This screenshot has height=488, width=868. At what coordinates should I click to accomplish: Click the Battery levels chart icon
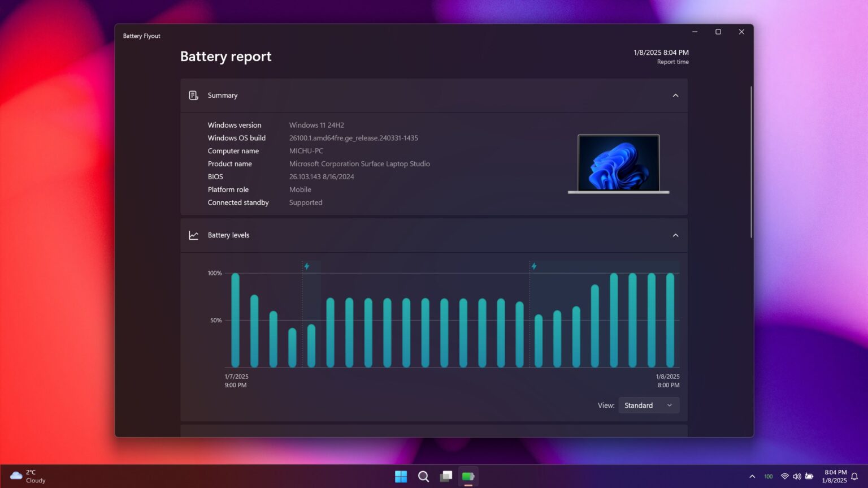pyautogui.click(x=193, y=235)
